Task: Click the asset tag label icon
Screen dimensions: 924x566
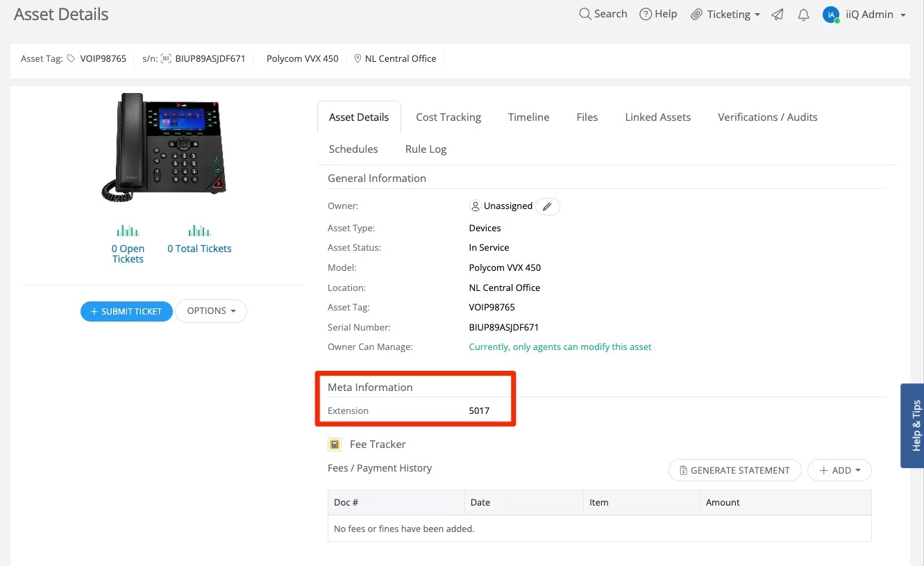Action: coord(71,59)
